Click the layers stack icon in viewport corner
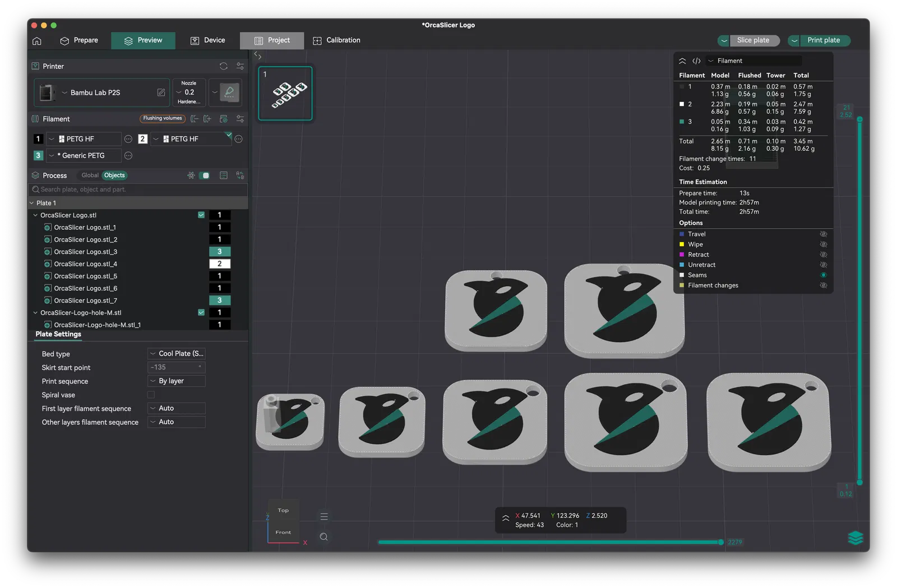The height and width of the screenshot is (588, 897). click(x=856, y=538)
